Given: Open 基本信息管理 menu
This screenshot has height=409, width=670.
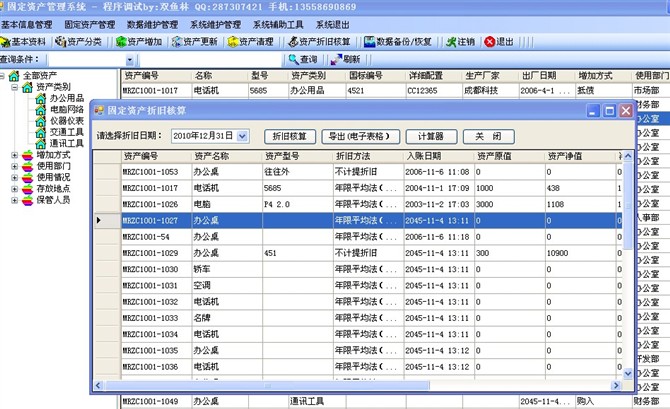Looking at the screenshot, I should 26,25.
